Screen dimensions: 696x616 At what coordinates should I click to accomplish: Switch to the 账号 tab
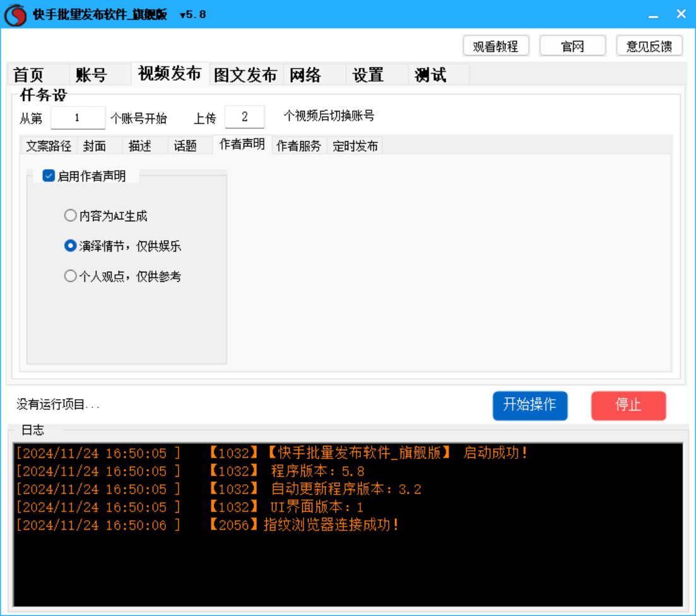(x=100, y=74)
